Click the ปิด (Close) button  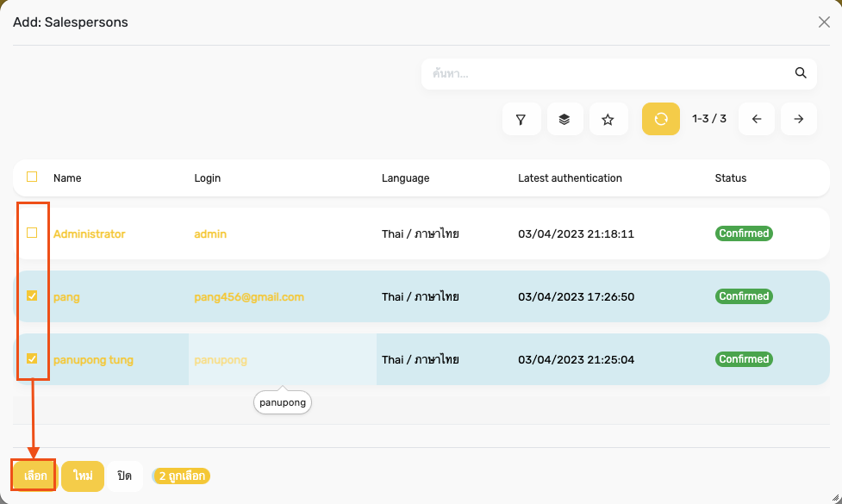(125, 476)
